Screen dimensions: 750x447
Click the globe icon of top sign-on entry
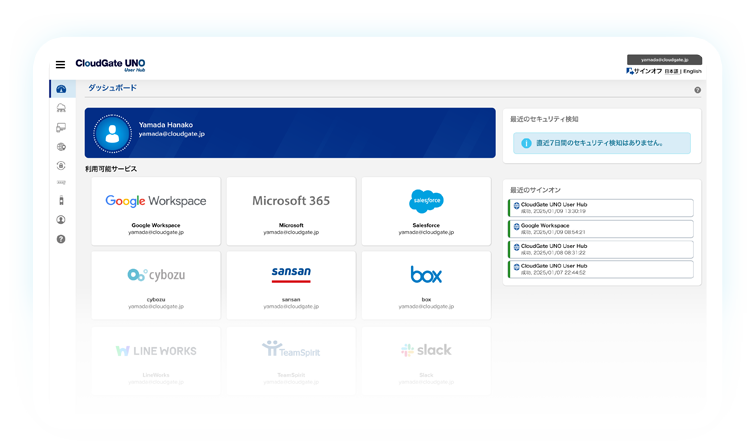click(x=517, y=206)
